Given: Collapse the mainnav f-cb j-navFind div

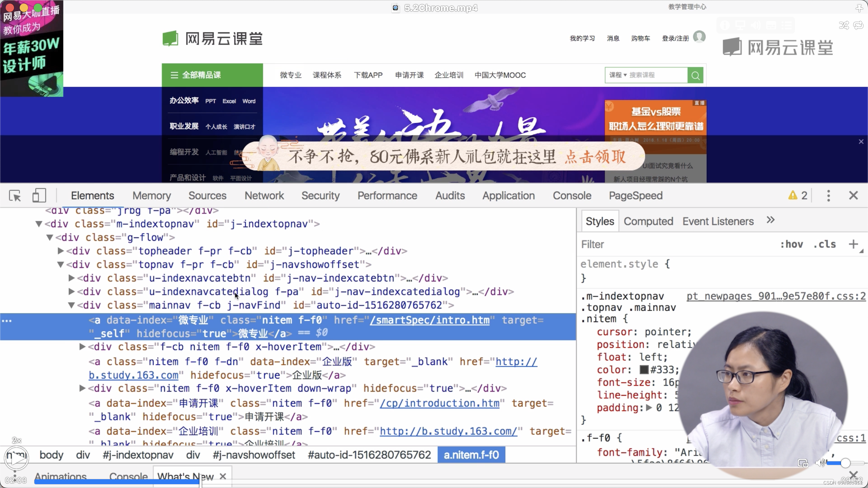Looking at the screenshot, I should point(71,305).
